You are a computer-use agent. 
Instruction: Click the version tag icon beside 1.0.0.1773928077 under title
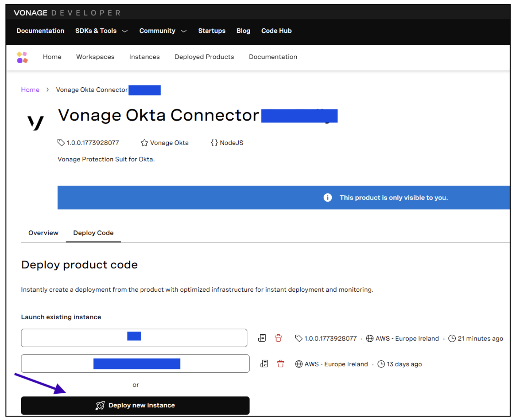(x=61, y=143)
